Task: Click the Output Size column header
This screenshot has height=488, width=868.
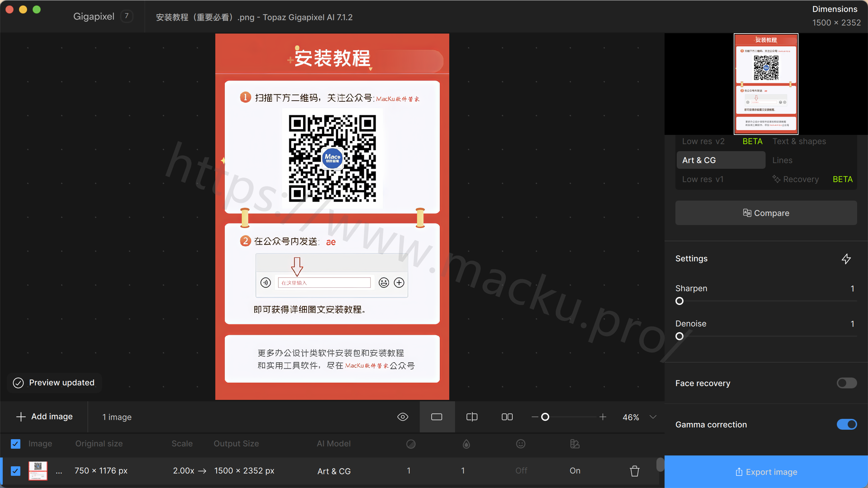Action: [236, 444]
